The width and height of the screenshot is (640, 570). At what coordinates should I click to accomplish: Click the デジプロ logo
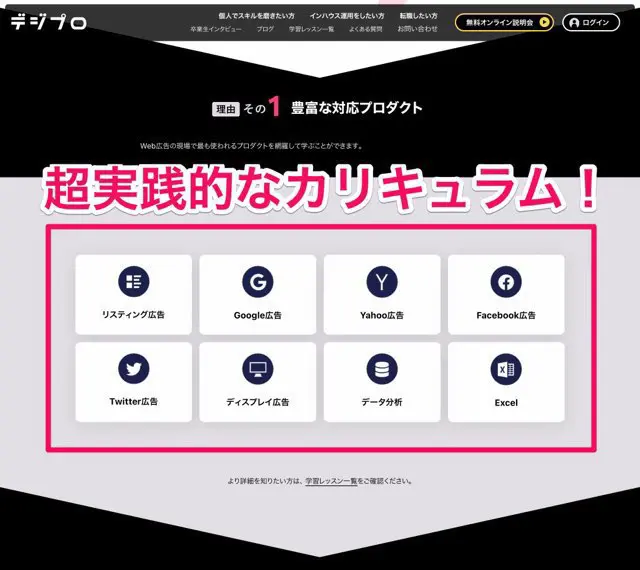pyautogui.click(x=49, y=22)
